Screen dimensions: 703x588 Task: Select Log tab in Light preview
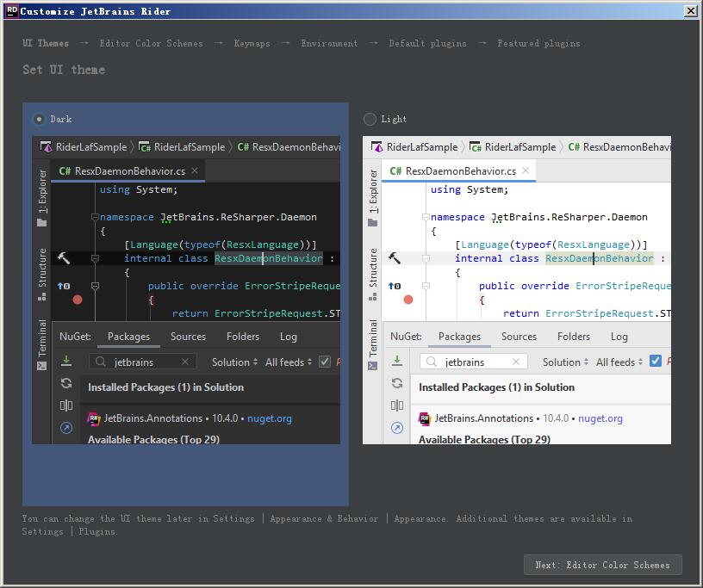619,337
